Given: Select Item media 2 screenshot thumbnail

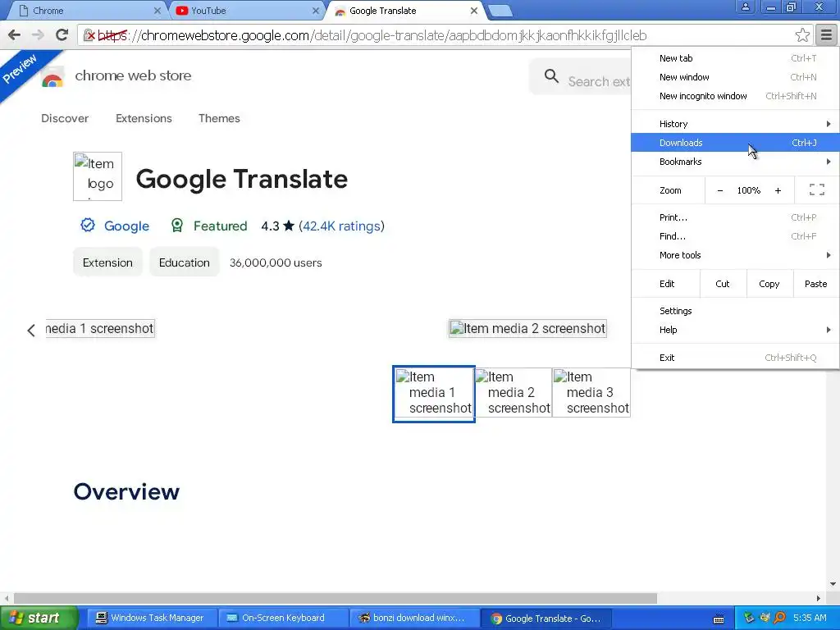Looking at the screenshot, I should (x=513, y=393).
